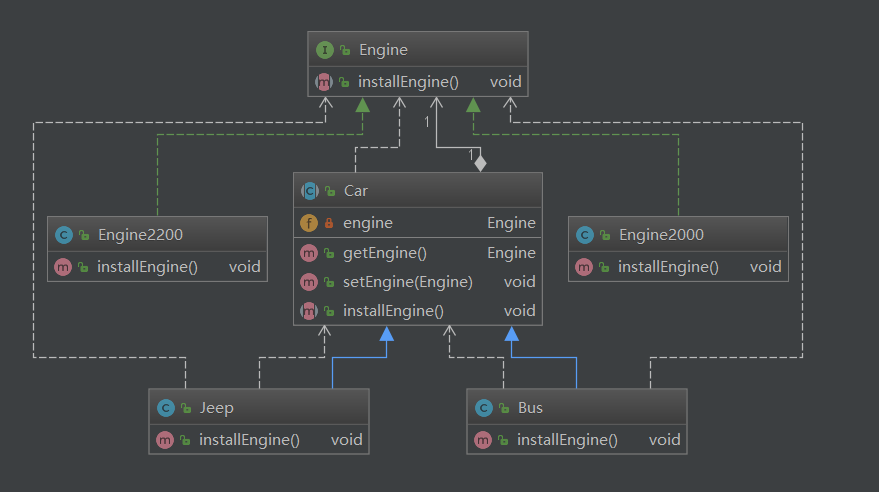
Task: Click the class icon next to Car
Action: tap(309, 191)
